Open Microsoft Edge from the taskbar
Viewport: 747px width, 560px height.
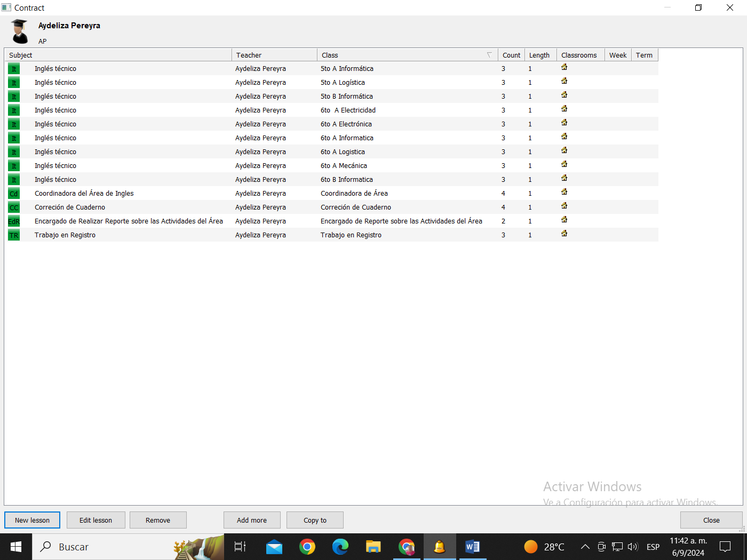(340, 547)
